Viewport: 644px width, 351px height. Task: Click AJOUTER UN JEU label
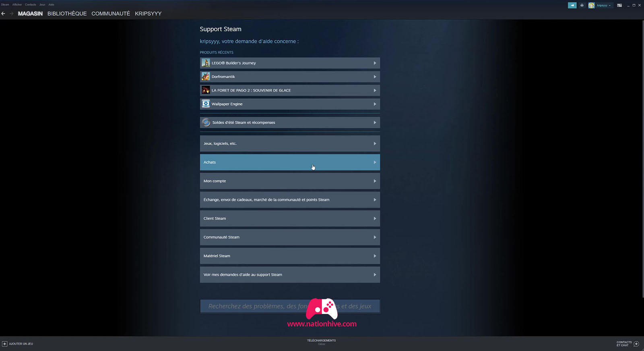(x=21, y=344)
